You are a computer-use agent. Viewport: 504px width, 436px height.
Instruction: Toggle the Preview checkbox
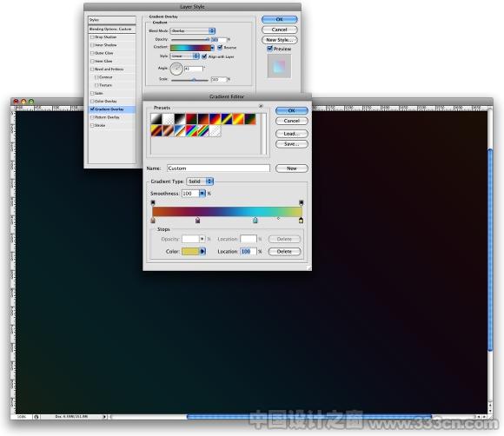pos(270,49)
